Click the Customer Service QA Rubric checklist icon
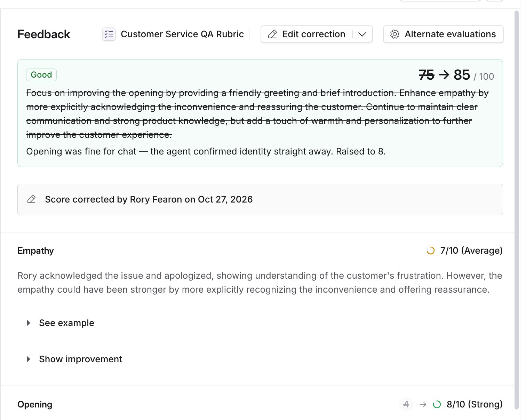The height and width of the screenshot is (420, 526). (109, 34)
